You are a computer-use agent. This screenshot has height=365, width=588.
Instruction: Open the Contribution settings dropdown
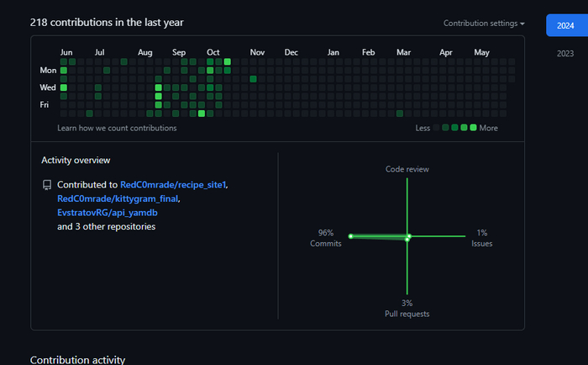[484, 24]
